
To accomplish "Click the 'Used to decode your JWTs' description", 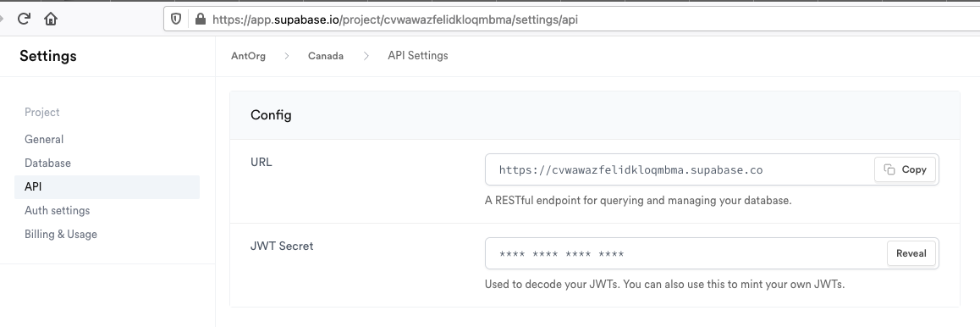I will pyautogui.click(x=665, y=285).
